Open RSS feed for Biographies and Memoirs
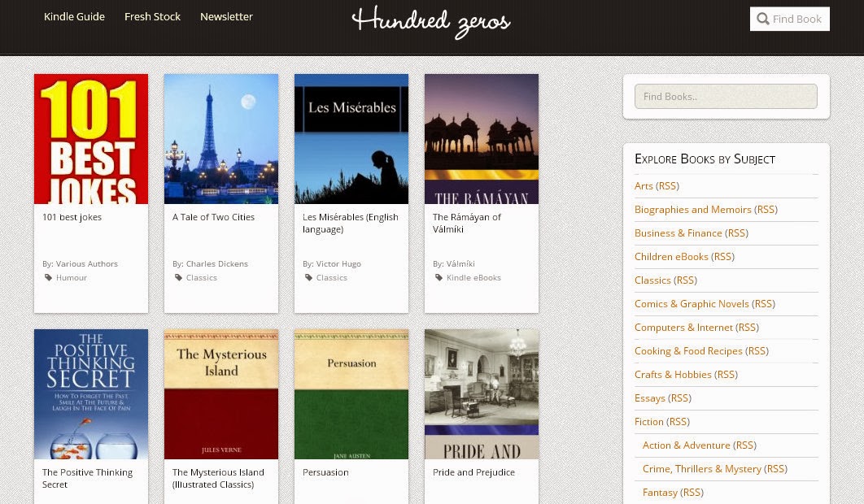The image size is (864, 504). [x=766, y=210]
